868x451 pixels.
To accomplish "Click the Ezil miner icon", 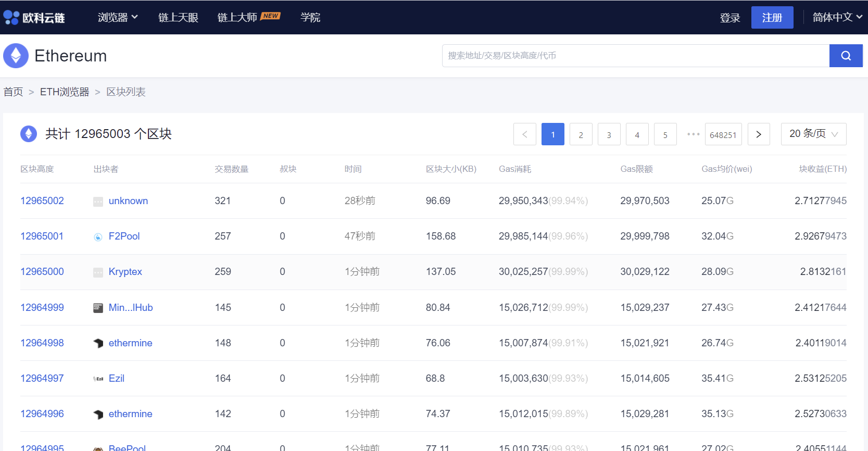I will pos(98,379).
